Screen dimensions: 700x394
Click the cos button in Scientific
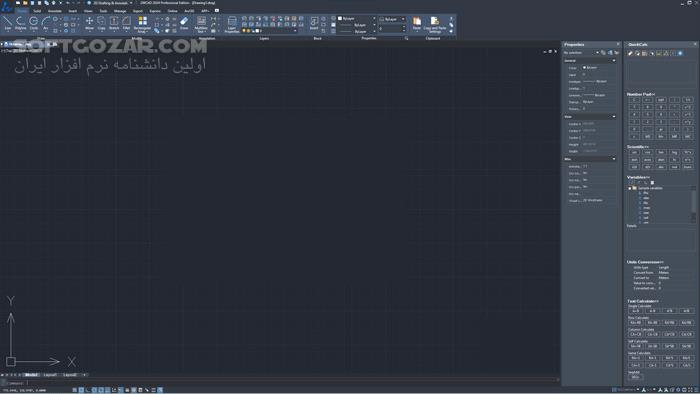pyautogui.click(x=647, y=153)
